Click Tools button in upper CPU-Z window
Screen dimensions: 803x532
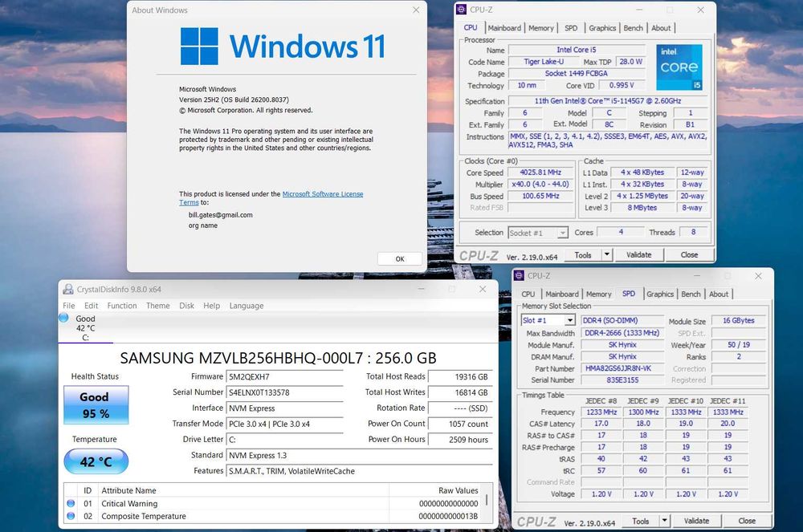click(x=583, y=254)
